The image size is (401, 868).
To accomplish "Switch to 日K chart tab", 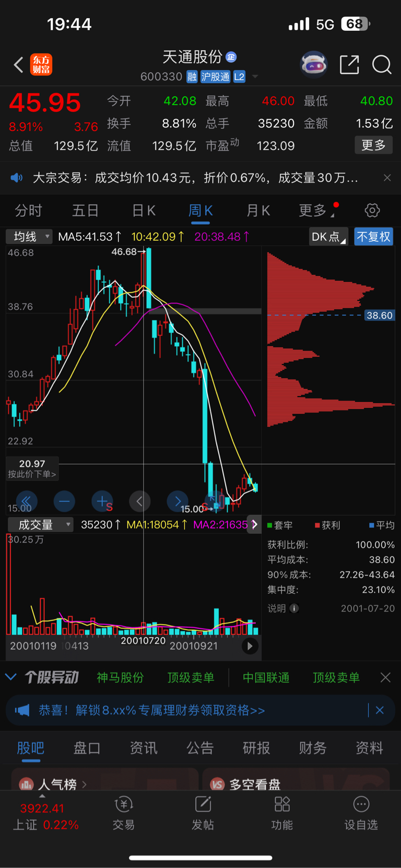I will click(x=144, y=210).
